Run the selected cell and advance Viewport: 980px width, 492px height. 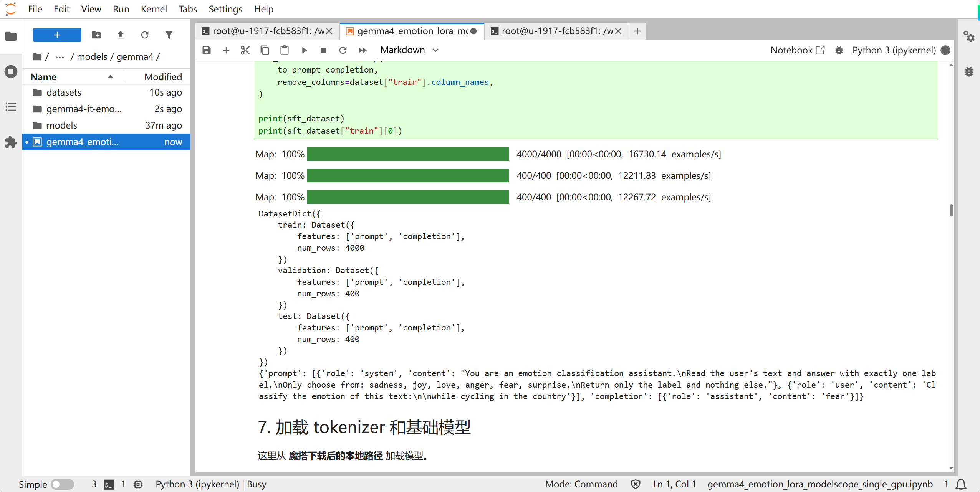[304, 50]
